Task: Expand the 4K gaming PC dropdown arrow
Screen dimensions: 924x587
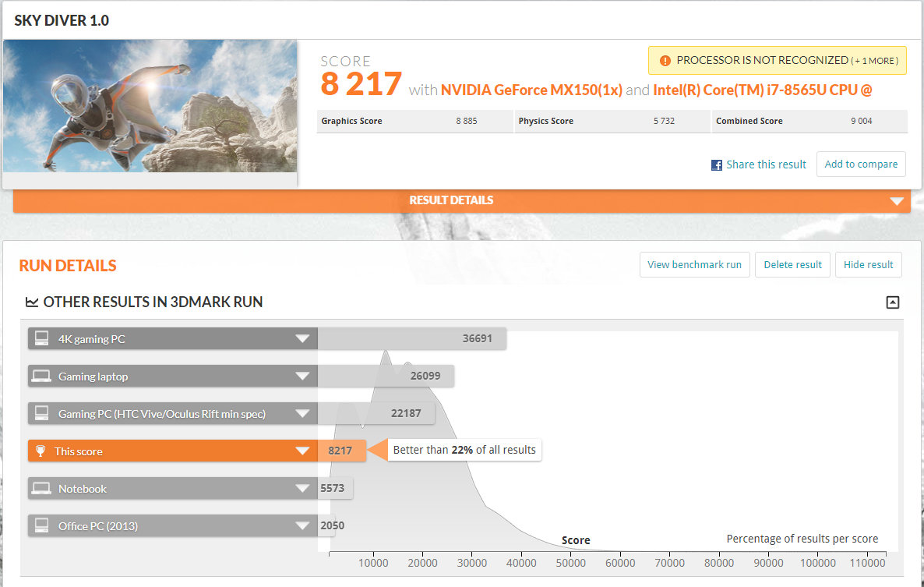Action: click(x=302, y=339)
